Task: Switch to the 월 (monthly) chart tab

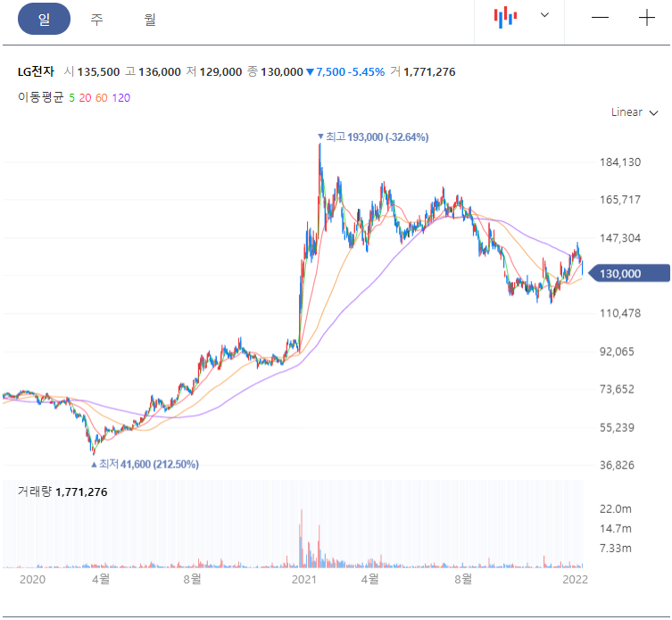Action: pos(150,20)
